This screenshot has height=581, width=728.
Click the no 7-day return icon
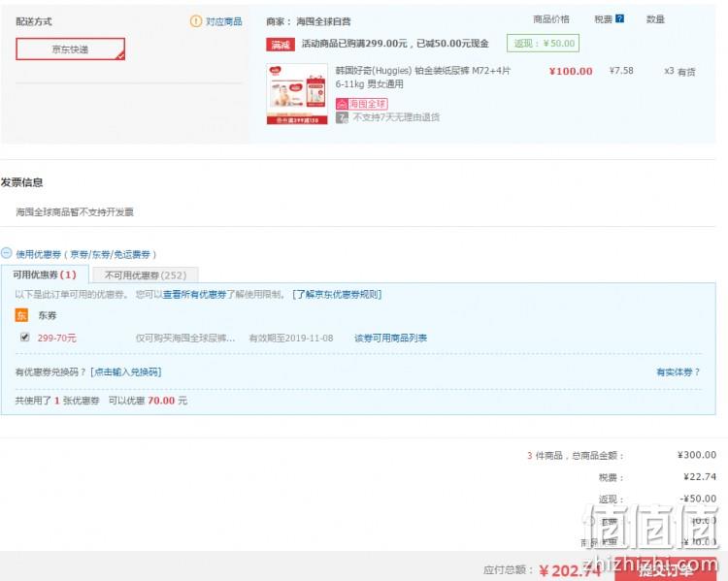(342, 117)
